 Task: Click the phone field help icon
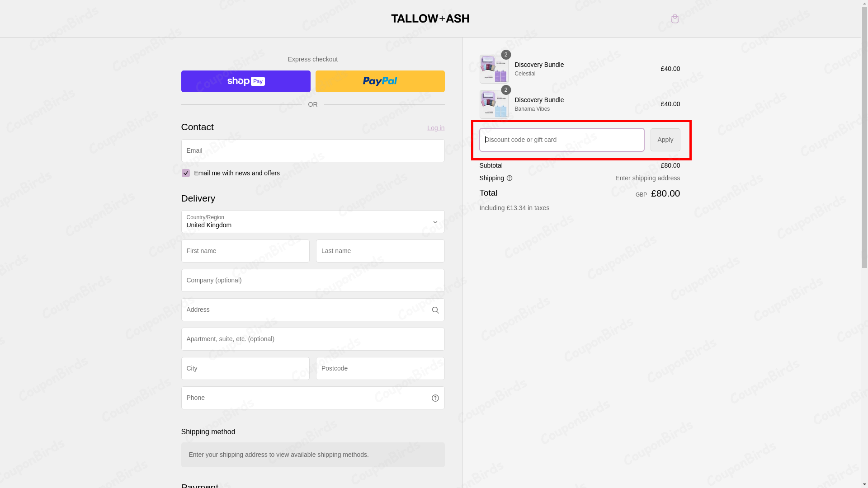coord(435,398)
